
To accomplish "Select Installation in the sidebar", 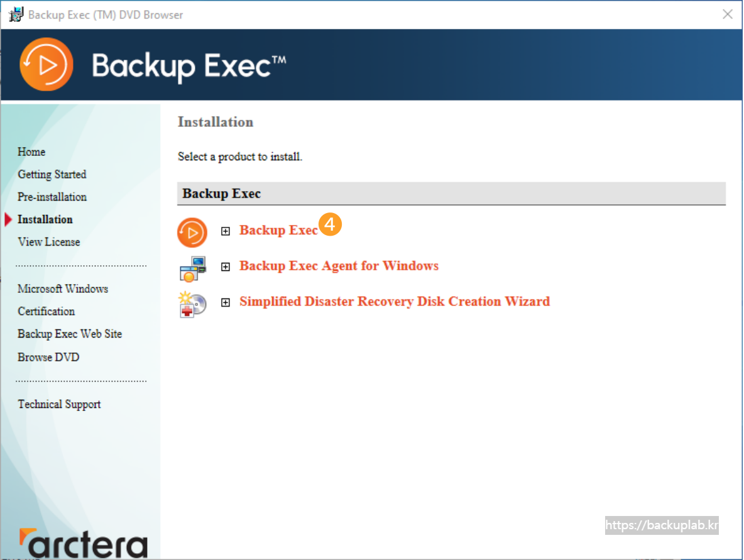I will click(x=45, y=219).
